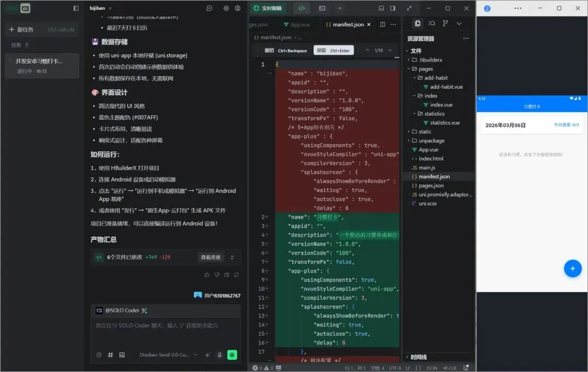The width and height of the screenshot is (588, 372).
Task: Tap the blue add habit plus button
Action: click(573, 268)
